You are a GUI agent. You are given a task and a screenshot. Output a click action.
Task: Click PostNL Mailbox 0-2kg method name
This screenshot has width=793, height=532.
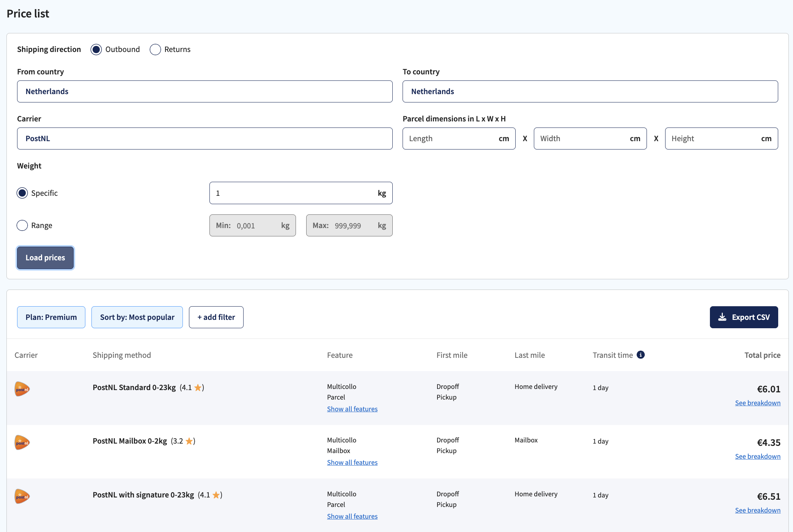coord(130,441)
